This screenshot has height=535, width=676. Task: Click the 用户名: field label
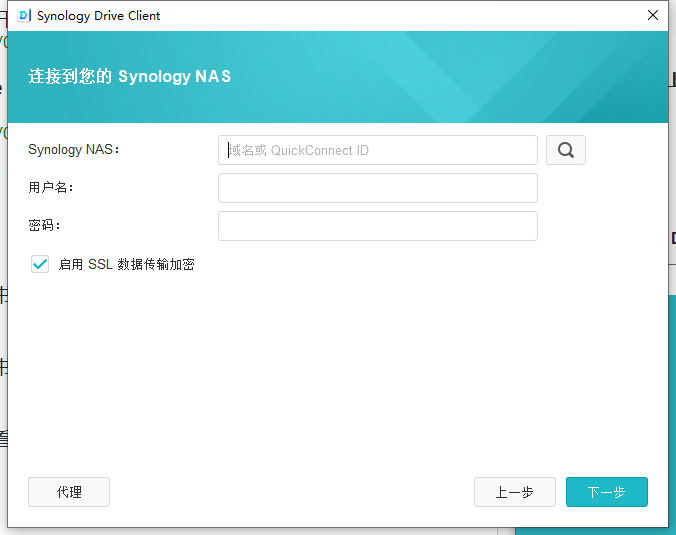pyautogui.click(x=51, y=188)
